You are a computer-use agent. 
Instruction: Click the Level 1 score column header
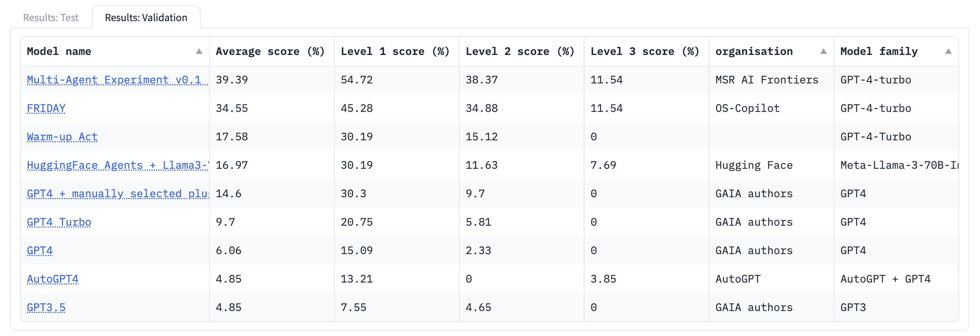394,51
